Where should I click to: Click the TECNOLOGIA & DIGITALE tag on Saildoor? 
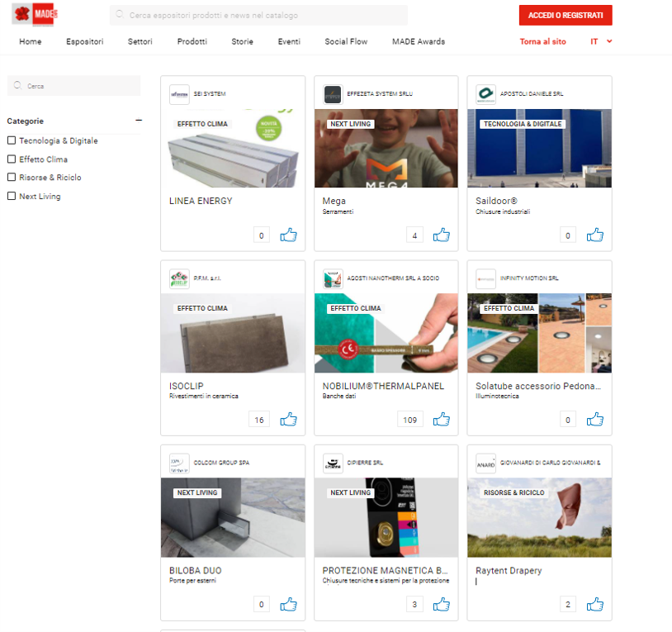[523, 124]
